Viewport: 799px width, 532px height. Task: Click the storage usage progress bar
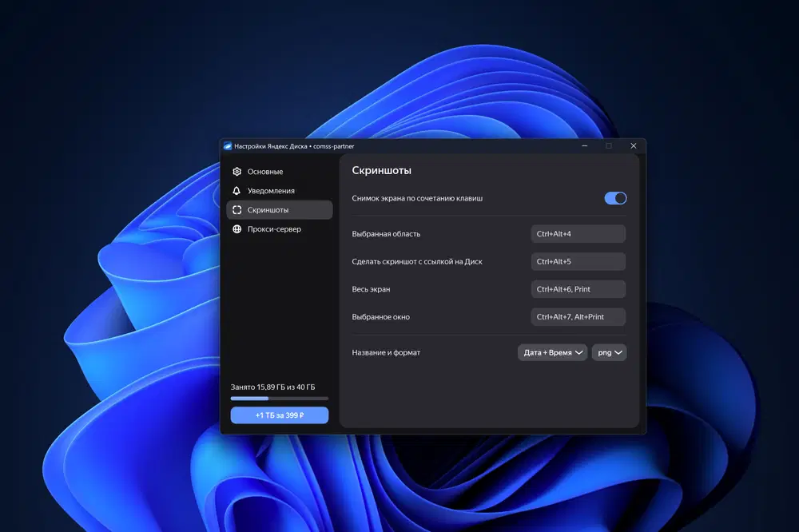(x=279, y=399)
